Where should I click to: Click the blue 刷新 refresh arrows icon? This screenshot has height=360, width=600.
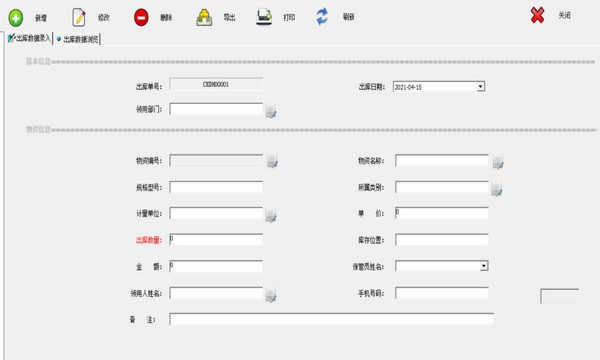(322, 17)
